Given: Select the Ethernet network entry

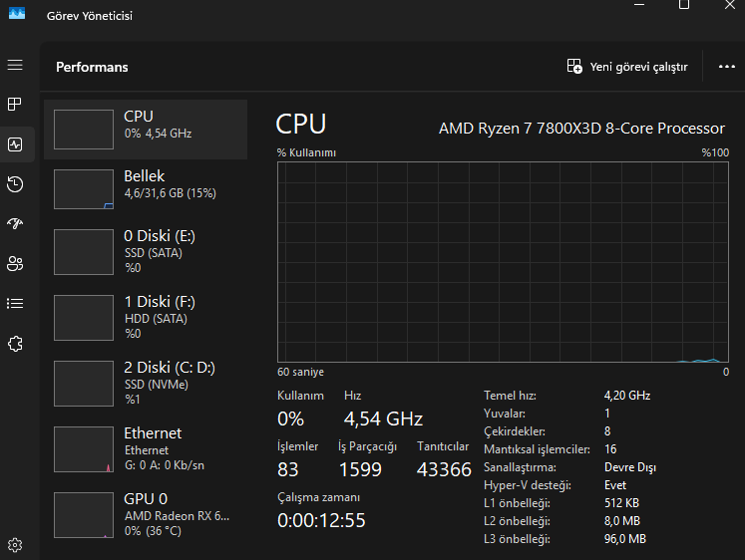Looking at the screenshot, I should 146,449.
